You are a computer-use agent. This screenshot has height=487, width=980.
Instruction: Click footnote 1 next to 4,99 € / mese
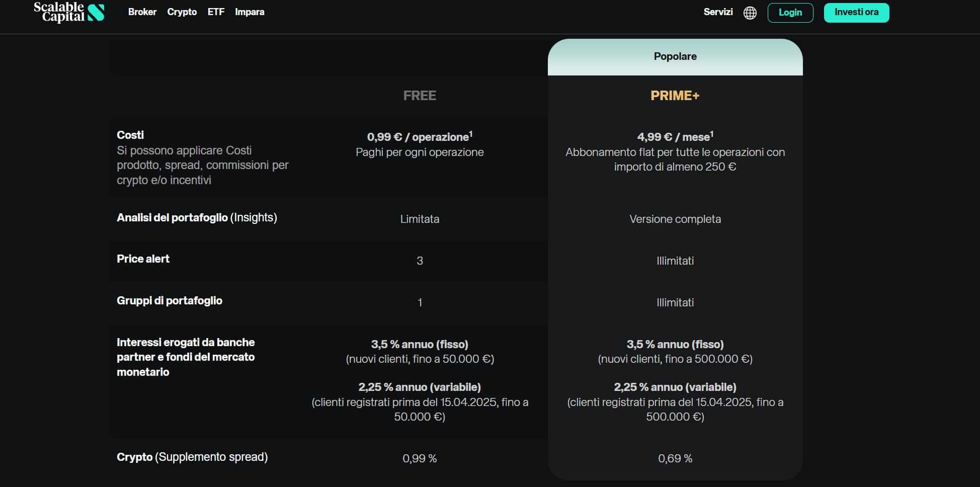(712, 134)
